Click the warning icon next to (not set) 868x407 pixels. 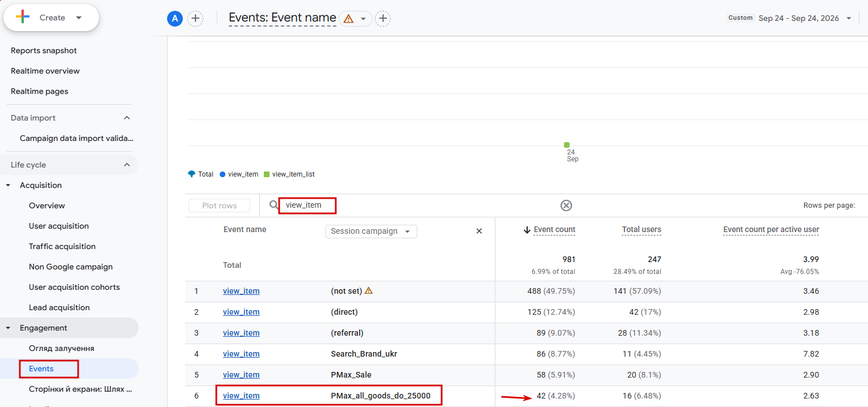pyautogui.click(x=369, y=291)
